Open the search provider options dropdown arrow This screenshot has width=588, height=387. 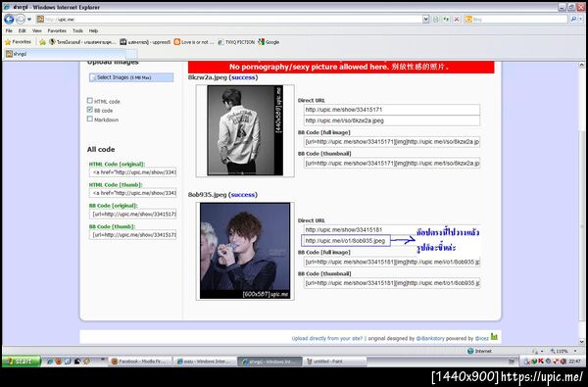[580, 19]
